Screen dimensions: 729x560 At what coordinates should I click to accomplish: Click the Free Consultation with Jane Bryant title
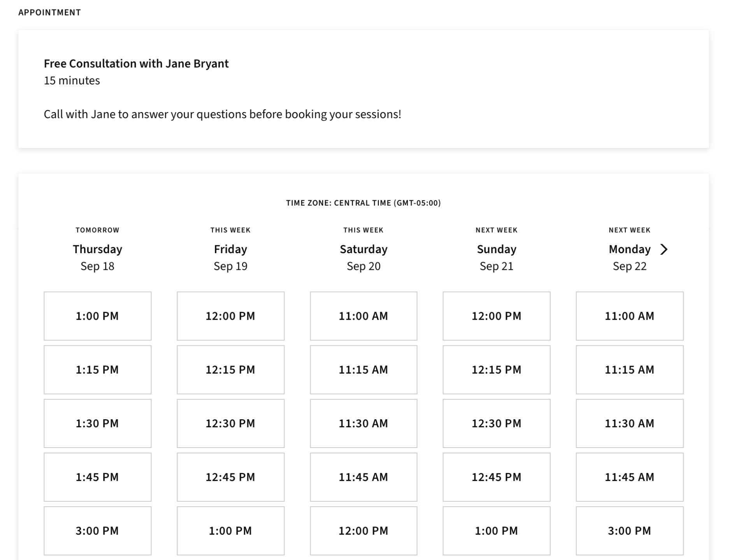[x=136, y=63]
